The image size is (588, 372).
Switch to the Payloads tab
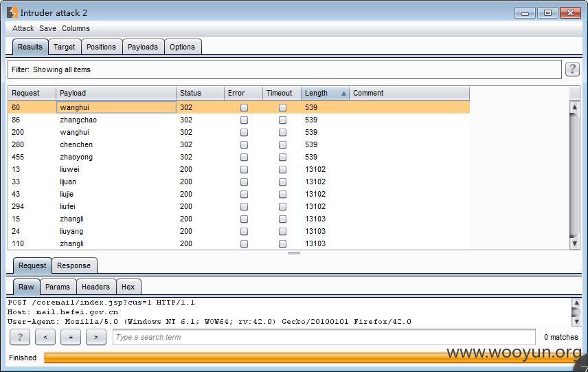[x=142, y=47]
